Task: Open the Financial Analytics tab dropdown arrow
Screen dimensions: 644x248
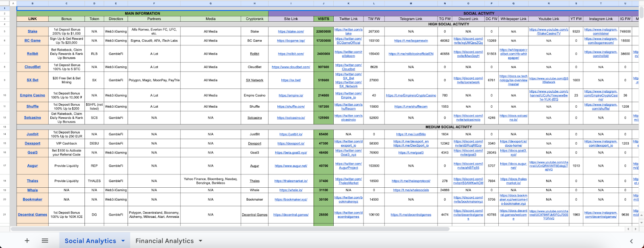Action: click(x=200, y=241)
